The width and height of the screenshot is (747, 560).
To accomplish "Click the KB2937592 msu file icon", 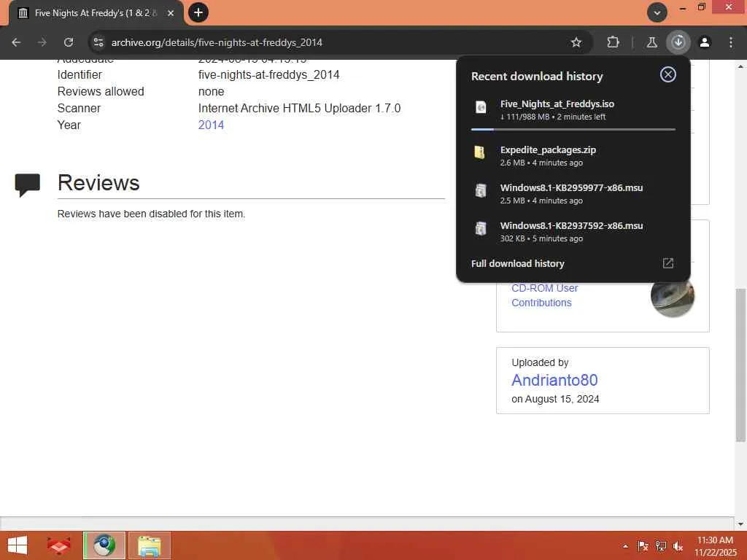I will pyautogui.click(x=481, y=228).
